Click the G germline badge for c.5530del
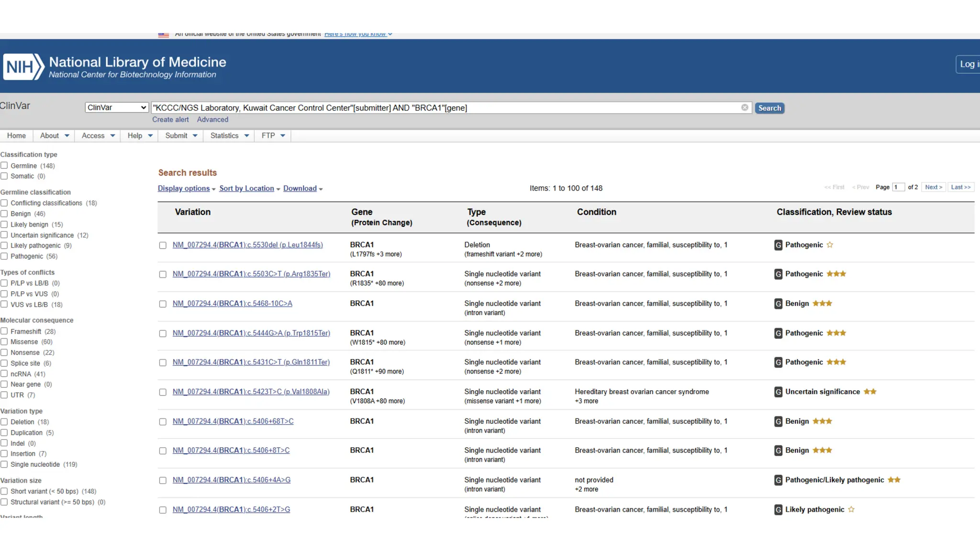 coord(778,245)
